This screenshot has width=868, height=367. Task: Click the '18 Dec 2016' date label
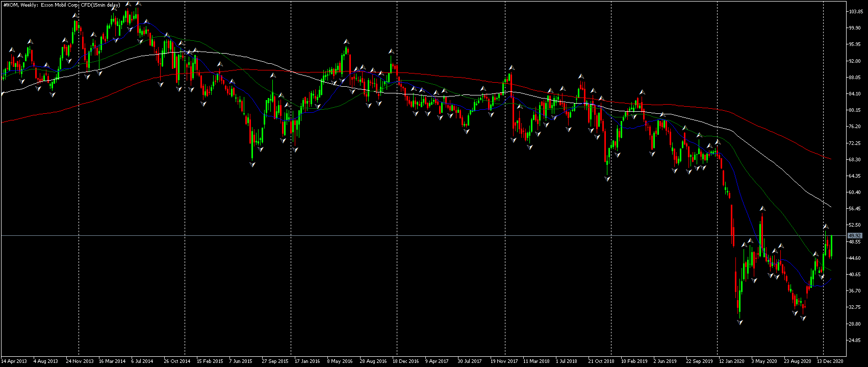coord(406,361)
